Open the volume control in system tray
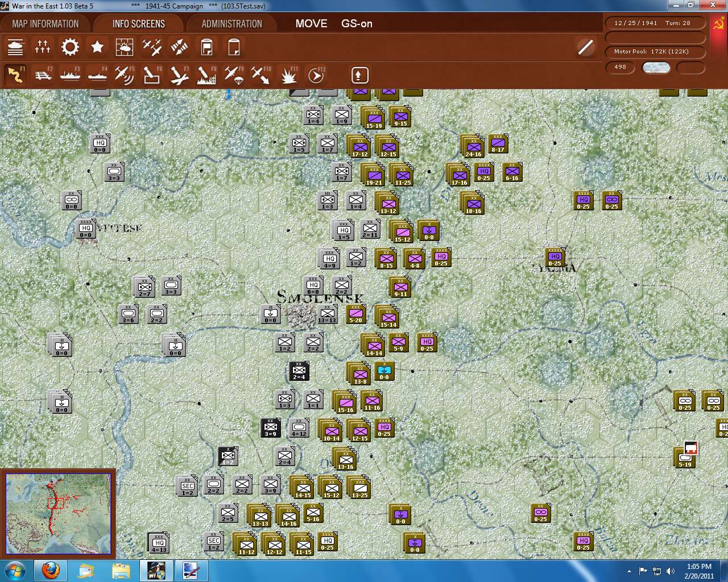The width and height of the screenshot is (728, 582). 671,571
